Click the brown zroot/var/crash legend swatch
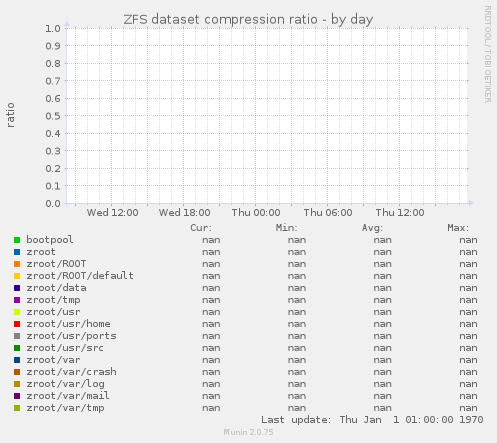Viewport: 497px width, 443px height. point(17,372)
